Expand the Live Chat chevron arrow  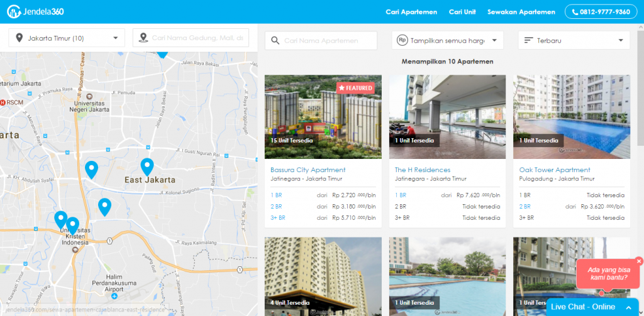[x=628, y=307]
